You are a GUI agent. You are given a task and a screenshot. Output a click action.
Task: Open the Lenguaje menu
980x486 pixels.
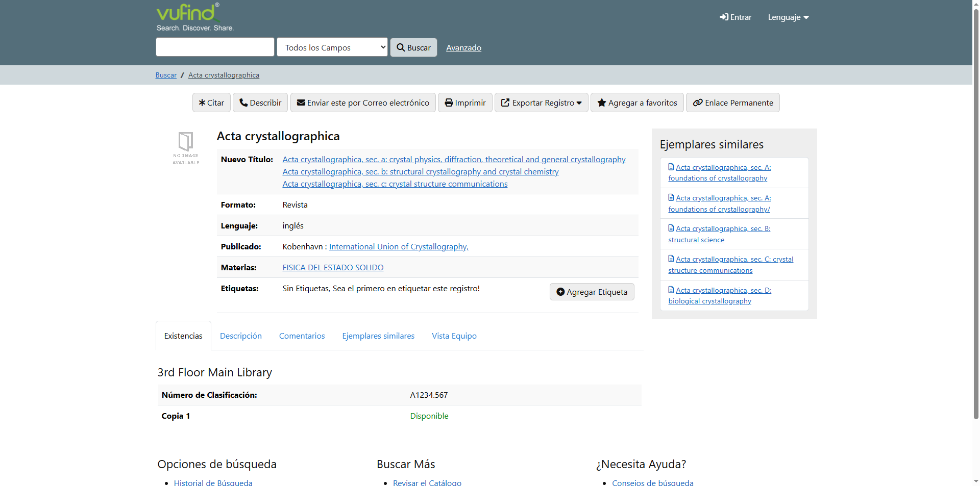pos(788,17)
